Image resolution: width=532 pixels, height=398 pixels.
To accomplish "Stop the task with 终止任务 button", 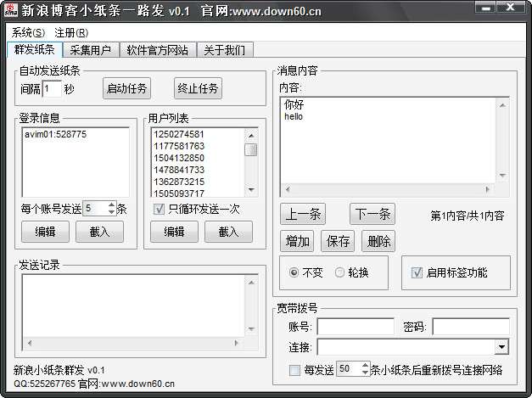I will pos(198,88).
